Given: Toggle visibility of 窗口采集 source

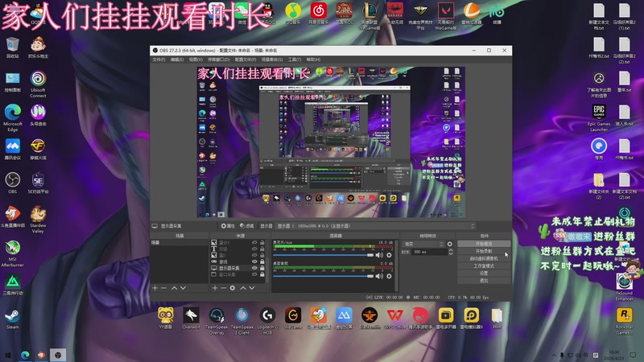Looking at the screenshot, I should 254,274.
